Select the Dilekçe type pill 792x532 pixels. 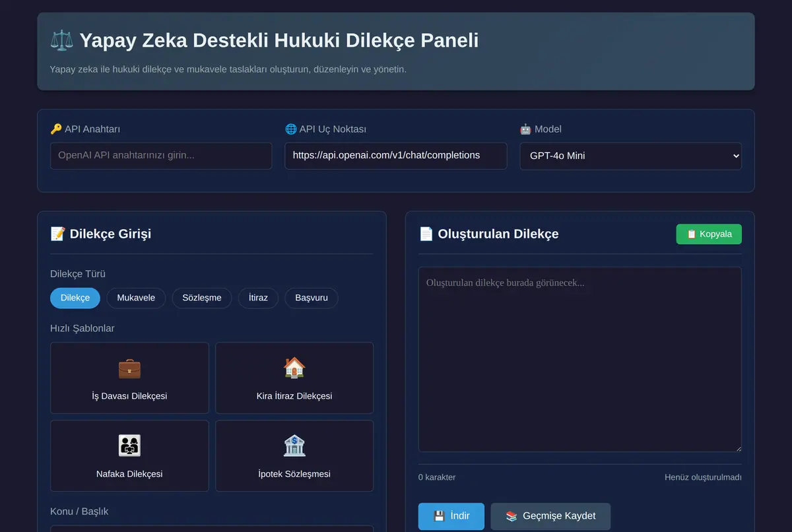coord(75,298)
